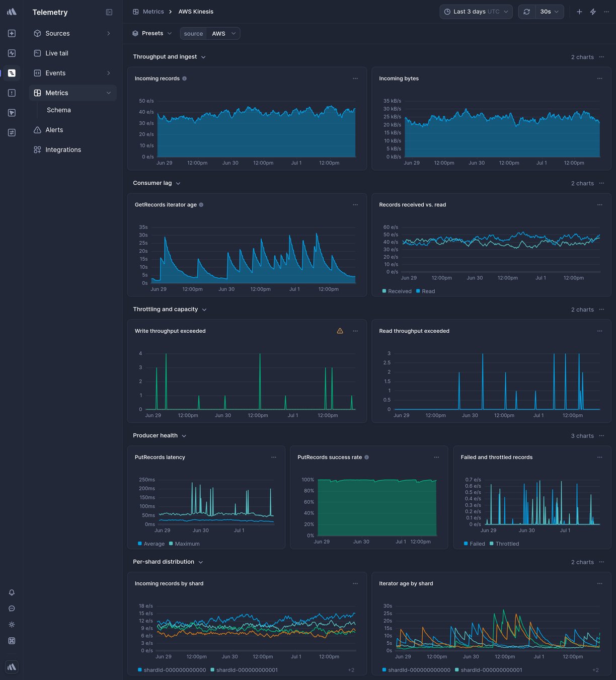The height and width of the screenshot is (680, 616).
Task: Toggle Failed series in Failed and throttled legend
Action: (x=474, y=544)
